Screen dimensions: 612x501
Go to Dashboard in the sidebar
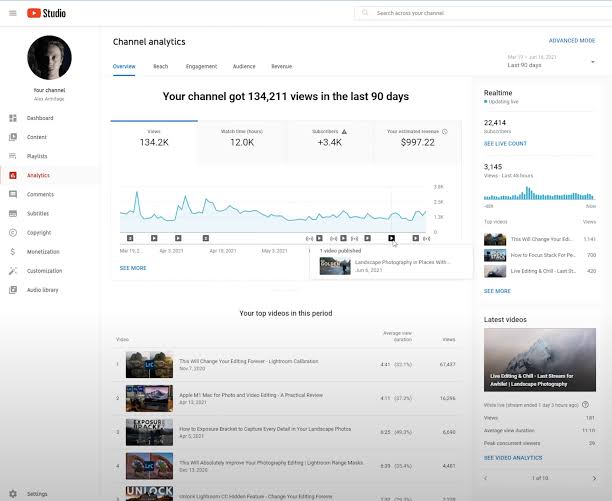coord(40,118)
